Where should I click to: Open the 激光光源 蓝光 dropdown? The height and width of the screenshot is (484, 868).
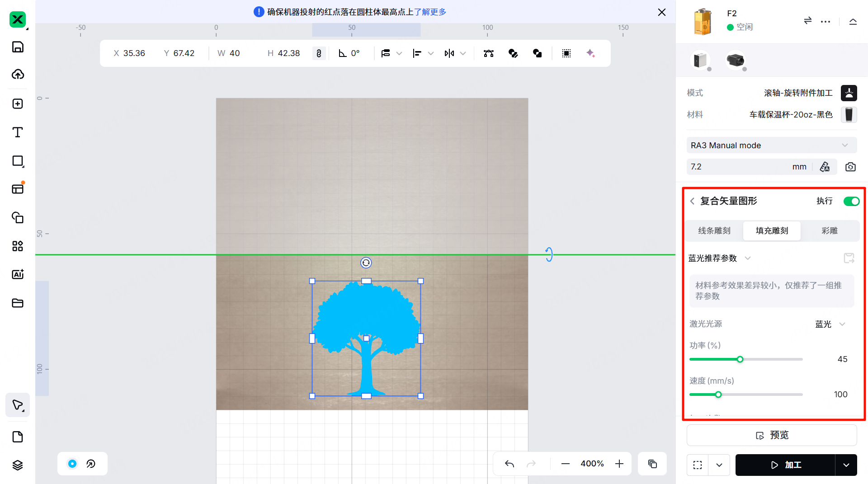click(830, 324)
